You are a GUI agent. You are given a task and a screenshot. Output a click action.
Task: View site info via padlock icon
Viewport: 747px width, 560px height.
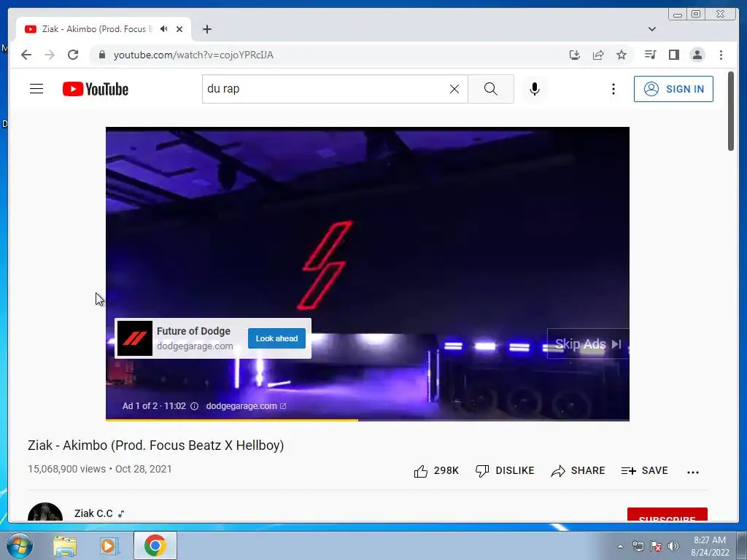click(x=101, y=55)
